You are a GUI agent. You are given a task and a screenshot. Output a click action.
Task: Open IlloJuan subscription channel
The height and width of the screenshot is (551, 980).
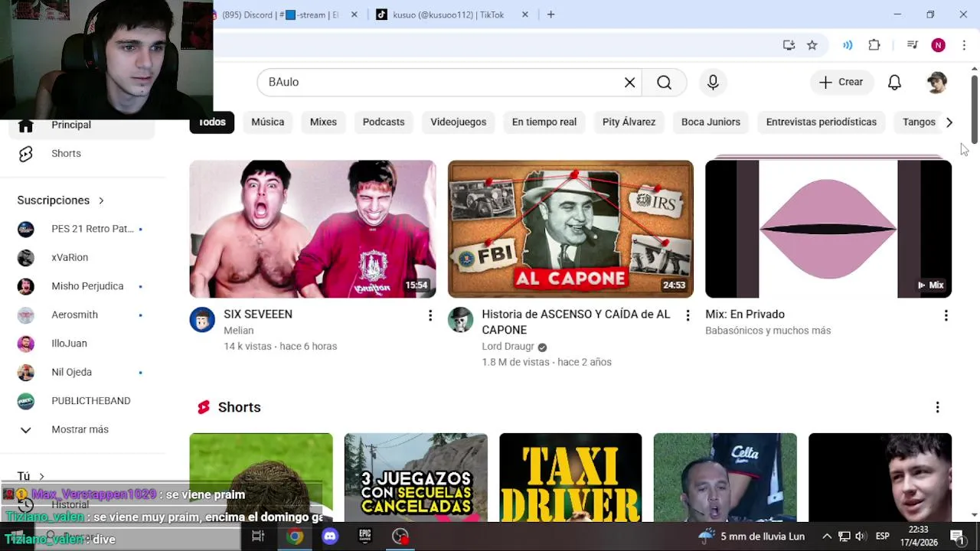coord(81,344)
